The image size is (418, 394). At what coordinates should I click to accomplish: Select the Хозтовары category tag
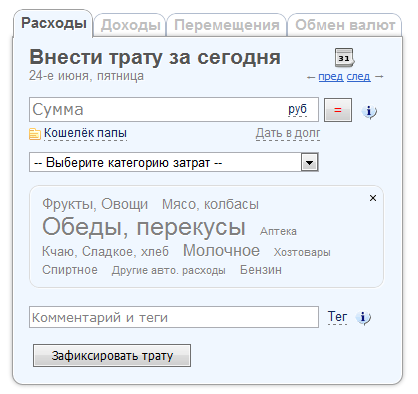coord(302,252)
